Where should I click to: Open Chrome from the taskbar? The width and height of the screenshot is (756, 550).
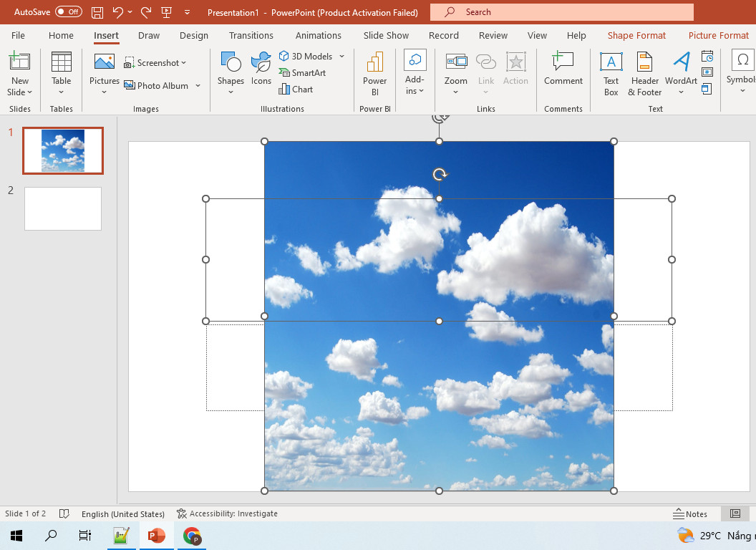[192, 536]
